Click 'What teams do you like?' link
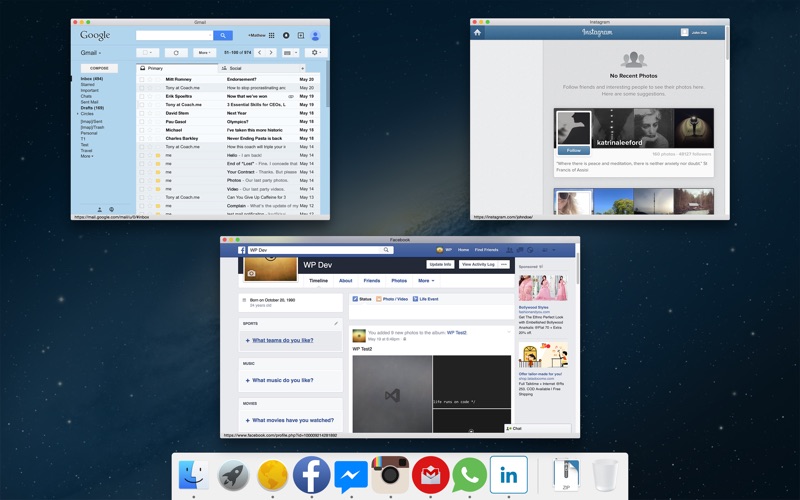 click(283, 340)
